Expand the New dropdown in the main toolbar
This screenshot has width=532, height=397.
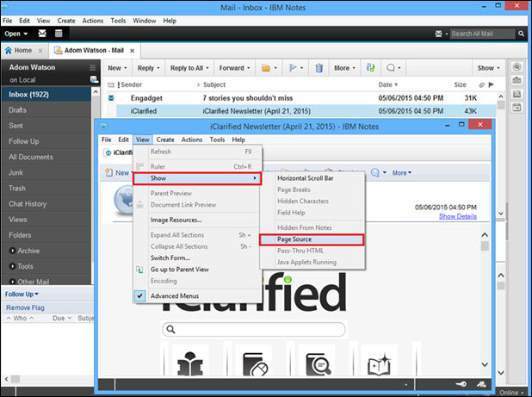(x=117, y=68)
